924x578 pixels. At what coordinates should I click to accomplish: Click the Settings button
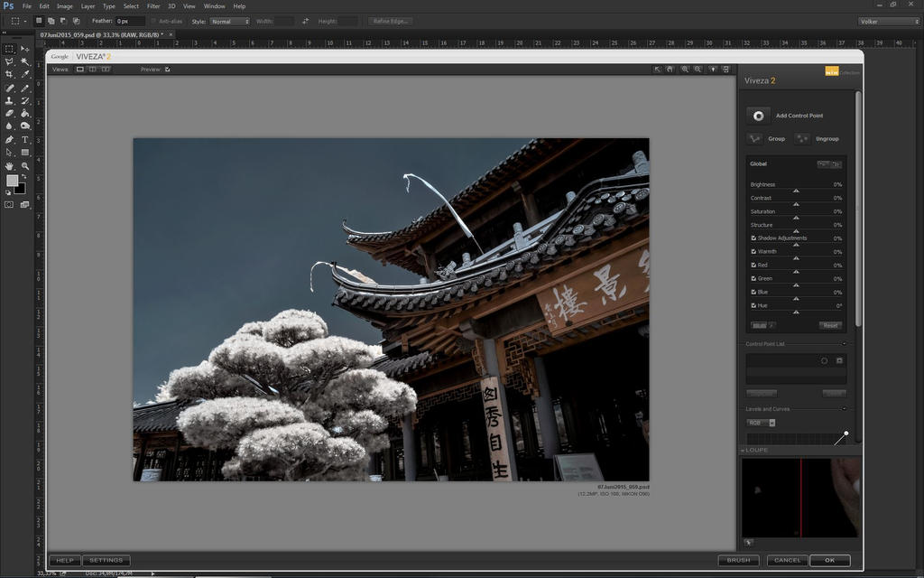[106, 560]
